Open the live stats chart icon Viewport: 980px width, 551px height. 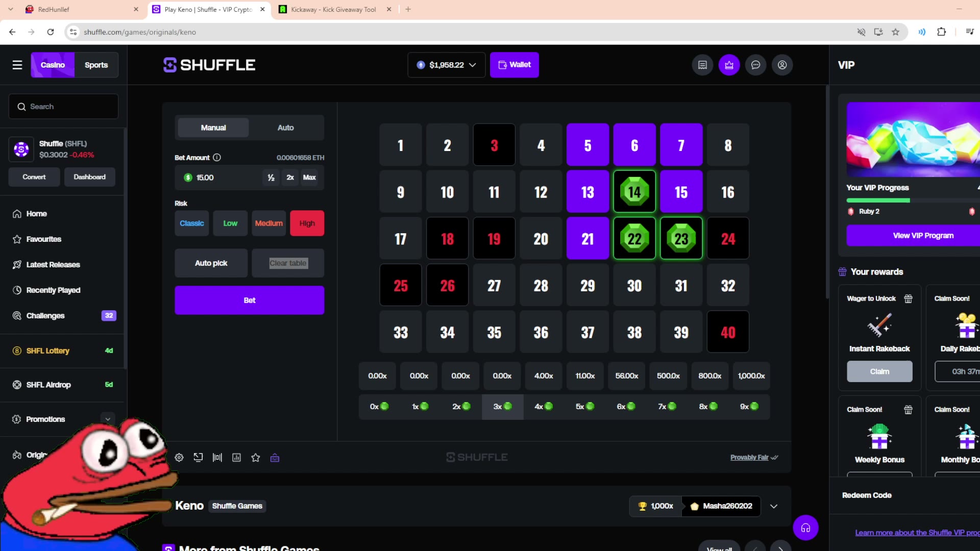pyautogui.click(x=236, y=458)
